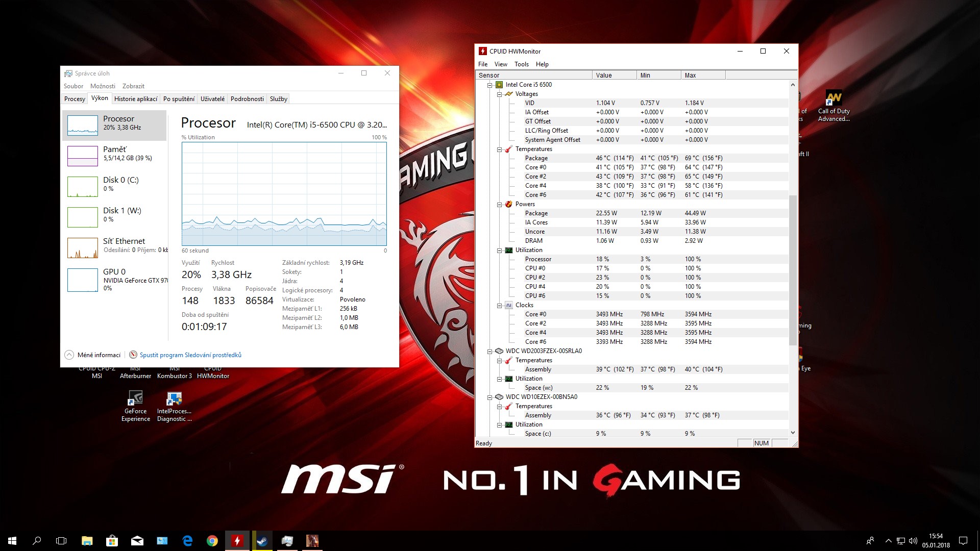Click HWMonitor red lightning taskbar icon
The image size is (980, 551).
pyautogui.click(x=237, y=541)
